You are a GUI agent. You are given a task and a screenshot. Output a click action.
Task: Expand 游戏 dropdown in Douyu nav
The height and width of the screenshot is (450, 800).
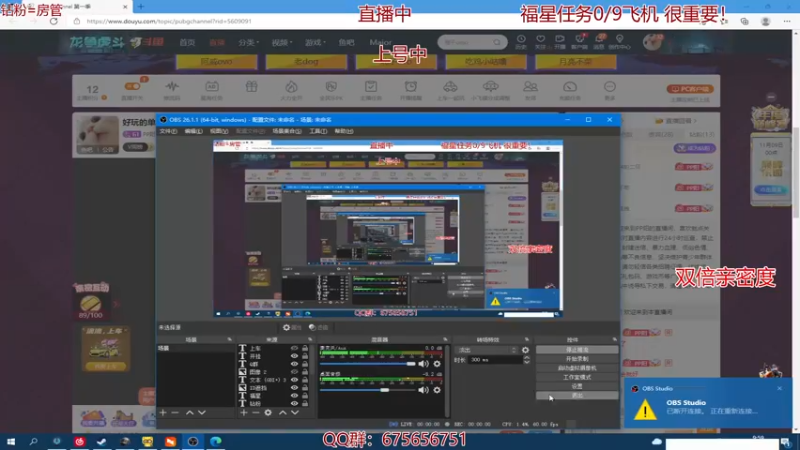coord(315,42)
